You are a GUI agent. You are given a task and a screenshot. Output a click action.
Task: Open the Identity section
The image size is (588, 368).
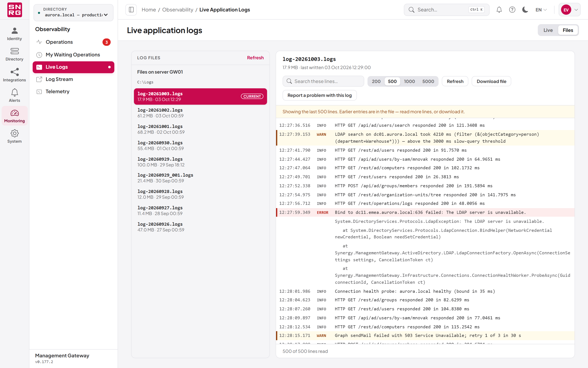pos(14,34)
